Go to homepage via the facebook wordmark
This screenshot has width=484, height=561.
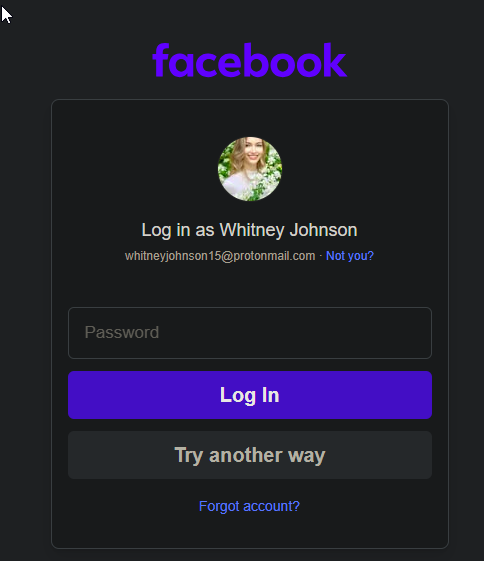(250, 60)
